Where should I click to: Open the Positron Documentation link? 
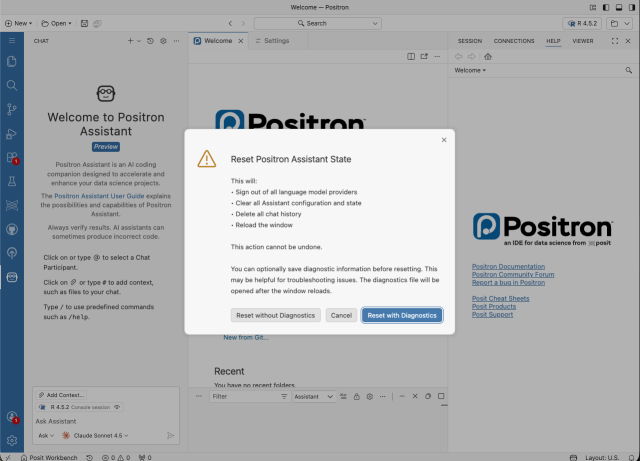click(508, 266)
